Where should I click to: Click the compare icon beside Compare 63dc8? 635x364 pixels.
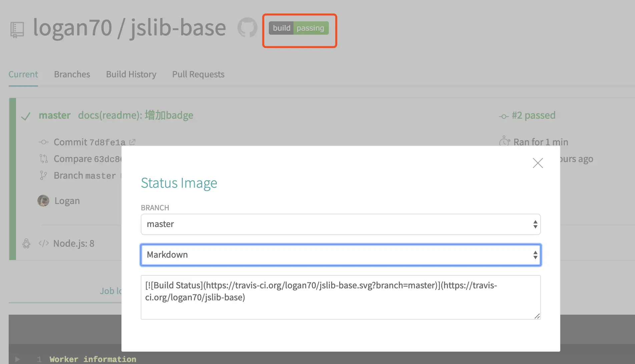pos(43,159)
